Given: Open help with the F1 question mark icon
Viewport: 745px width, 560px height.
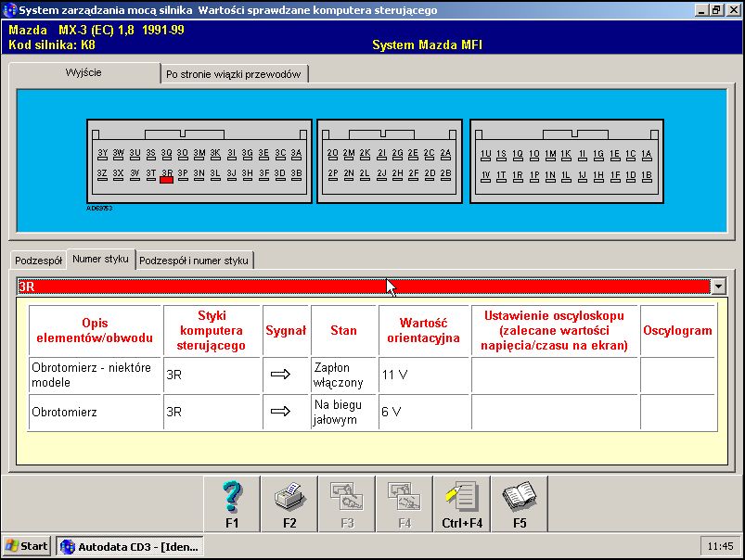Looking at the screenshot, I should point(232,504).
